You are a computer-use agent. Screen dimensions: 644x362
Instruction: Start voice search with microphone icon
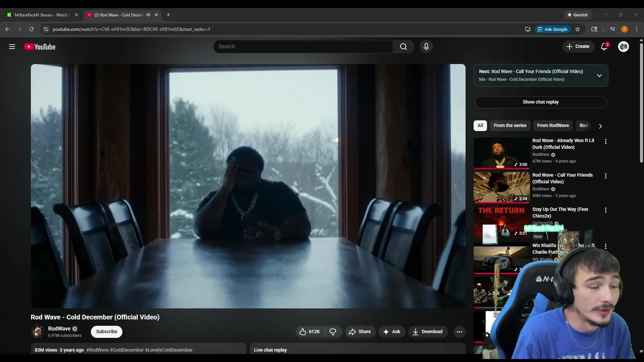coord(426,46)
